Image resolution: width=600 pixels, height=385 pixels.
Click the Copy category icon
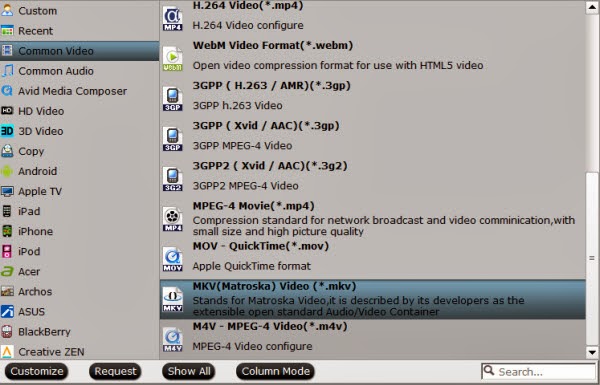(x=7, y=151)
